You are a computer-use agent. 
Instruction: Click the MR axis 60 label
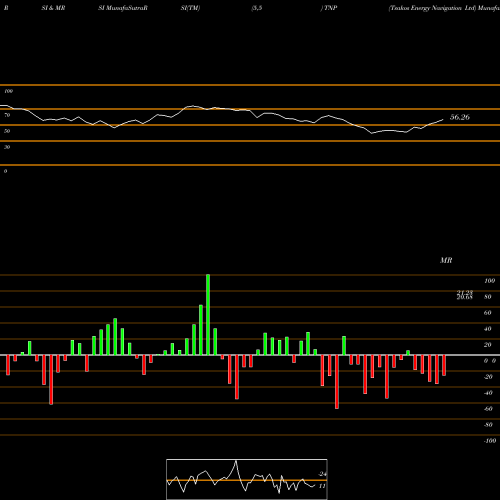488,313
